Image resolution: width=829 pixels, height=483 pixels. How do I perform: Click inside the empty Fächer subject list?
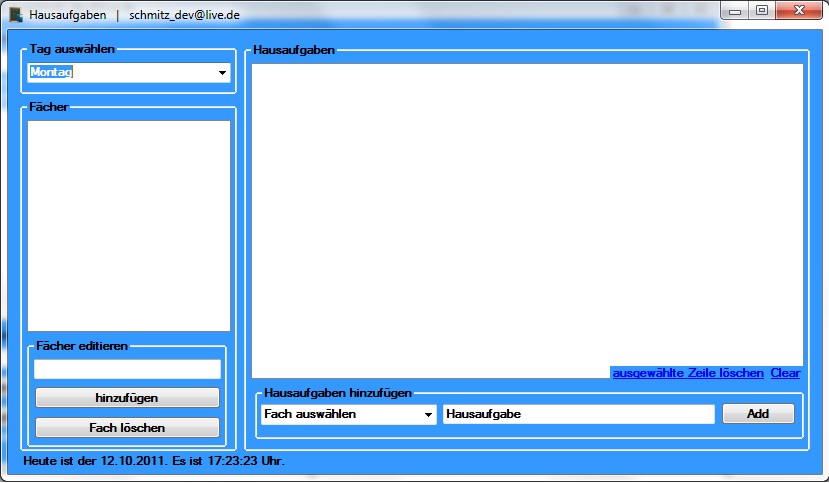point(128,225)
